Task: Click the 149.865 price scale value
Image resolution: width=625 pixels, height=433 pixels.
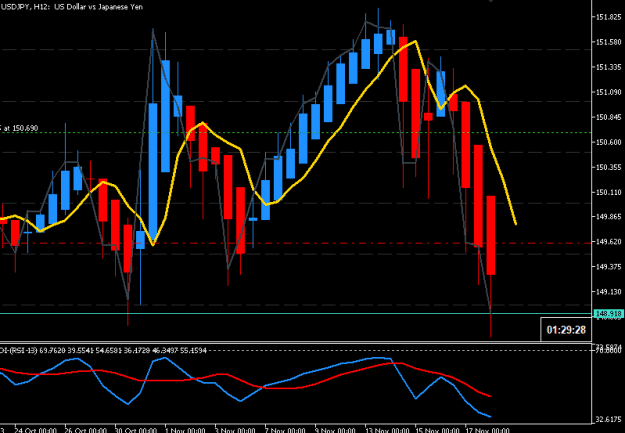Action: click(609, 217)
